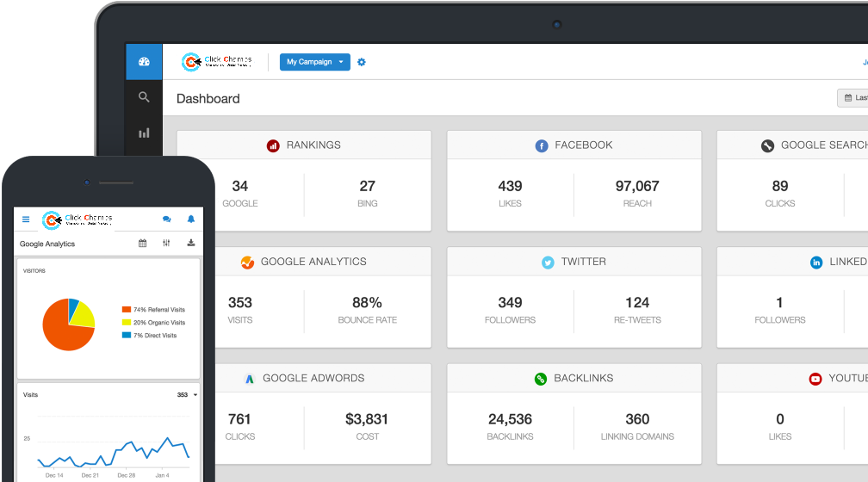Click the 439 Facebook likes value
The height and width of the screenshot is (482, 868).
pyautogui.click(x=510, y=186)
